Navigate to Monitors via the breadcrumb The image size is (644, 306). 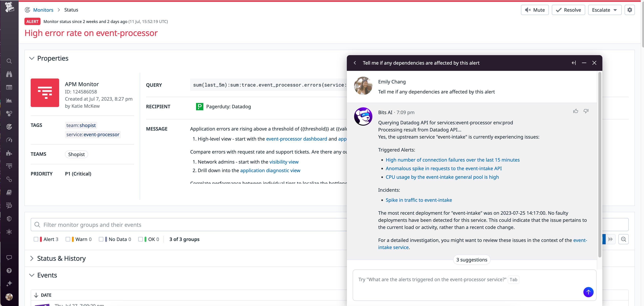[43, 10]
